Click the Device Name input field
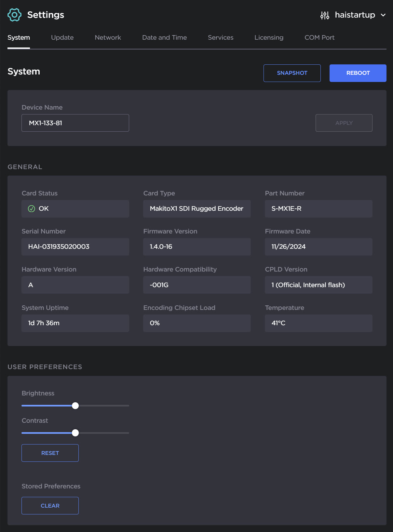 point(75,123)
